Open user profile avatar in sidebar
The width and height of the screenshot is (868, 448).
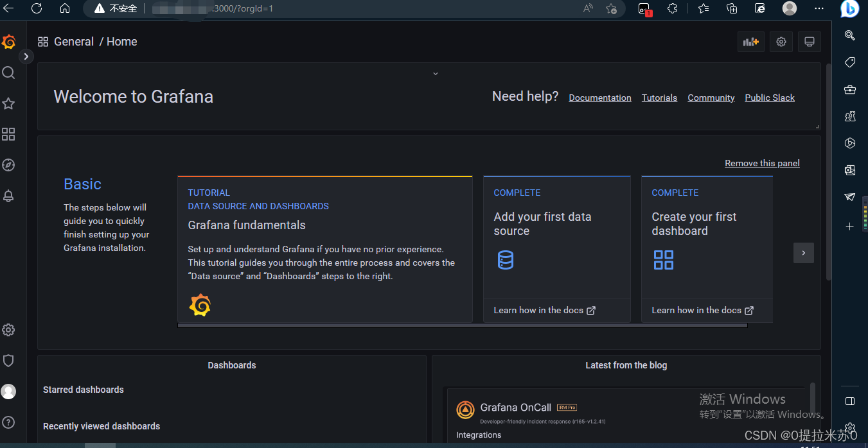8,392
